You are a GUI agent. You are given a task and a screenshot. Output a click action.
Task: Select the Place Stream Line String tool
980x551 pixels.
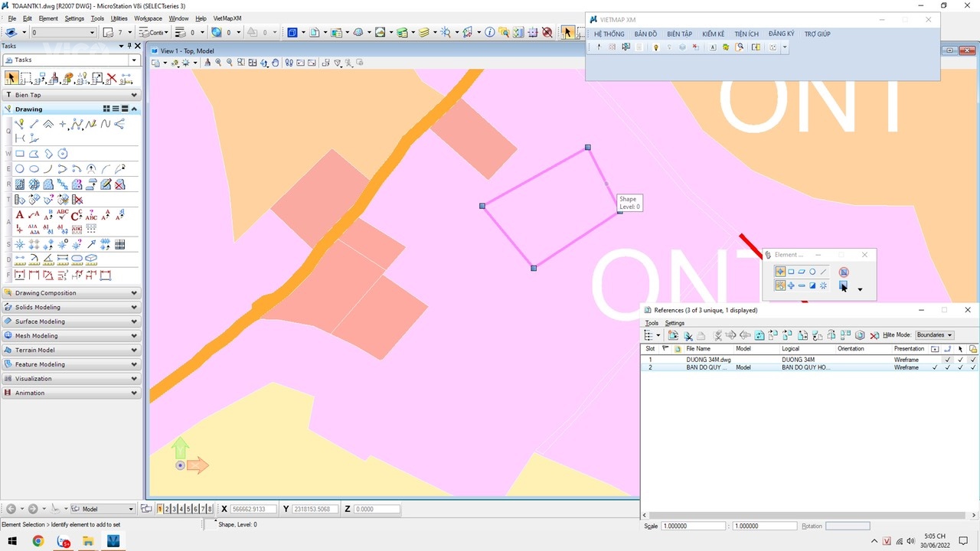tap(90, 123)
